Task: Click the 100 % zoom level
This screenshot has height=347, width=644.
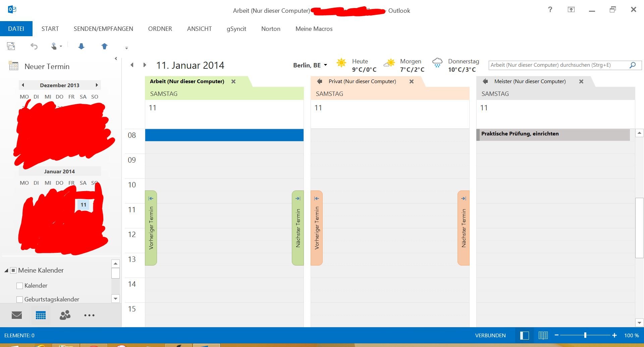Action: tap(631, 335)
